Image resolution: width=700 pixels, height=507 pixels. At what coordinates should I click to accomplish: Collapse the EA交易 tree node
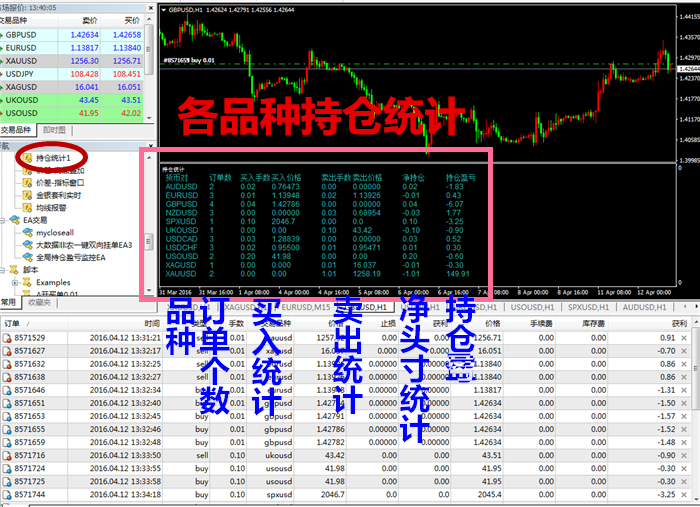pyautogui.click(x=2, y=220)
